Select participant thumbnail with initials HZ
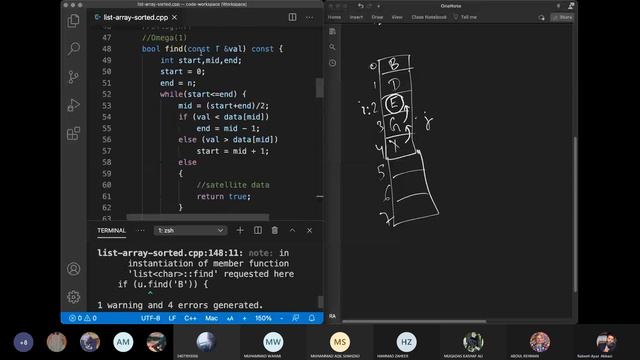 407,342
